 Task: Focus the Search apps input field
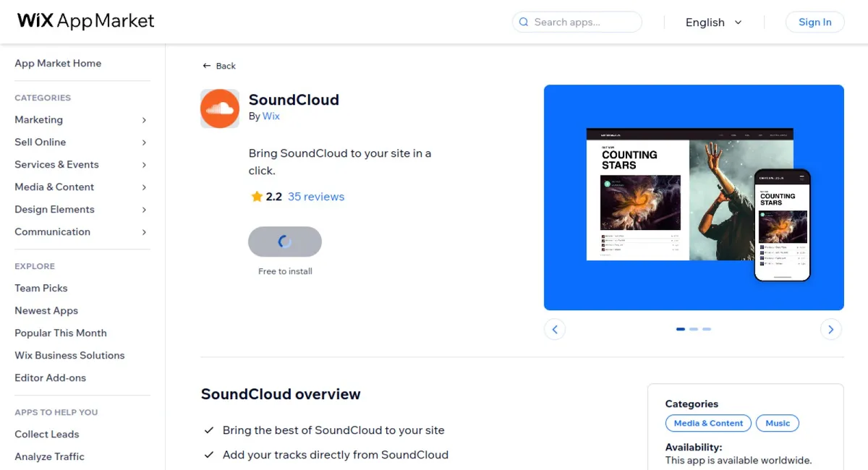coord(577,22)
